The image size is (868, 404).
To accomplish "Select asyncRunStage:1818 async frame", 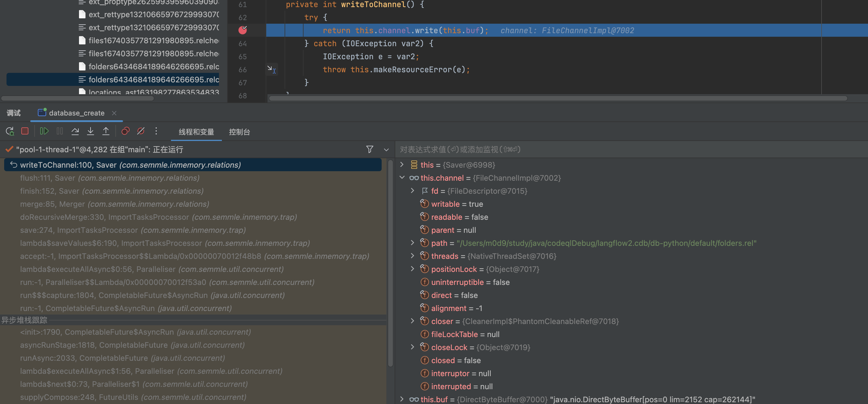I will click(193, 345).
